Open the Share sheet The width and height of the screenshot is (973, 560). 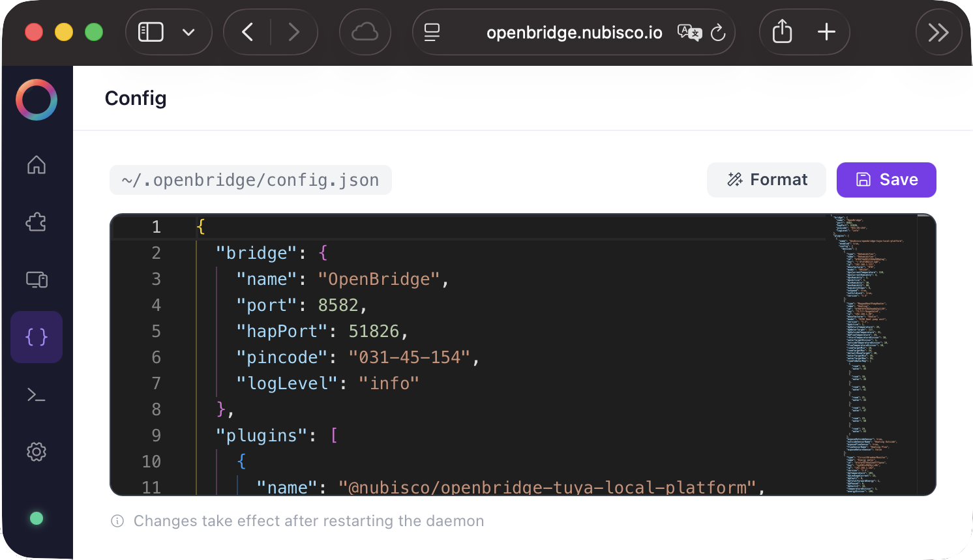pos(782,32)
